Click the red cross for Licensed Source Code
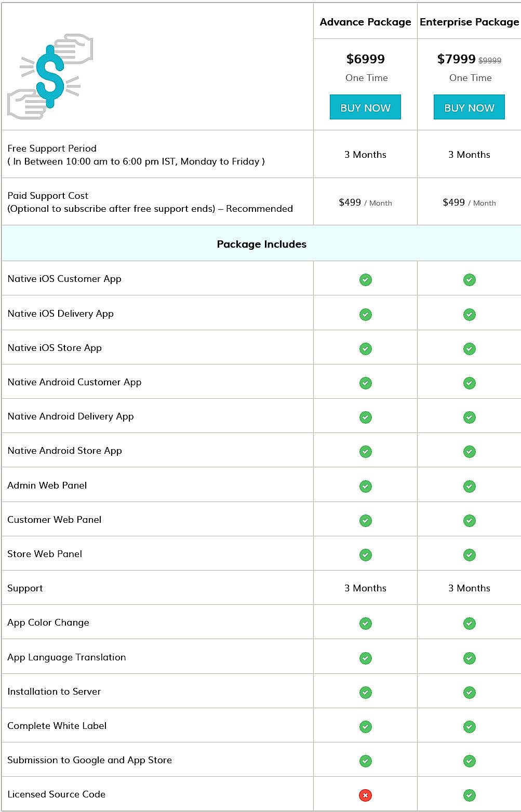This screenshot has height=812, width=521. coord(365,794)
